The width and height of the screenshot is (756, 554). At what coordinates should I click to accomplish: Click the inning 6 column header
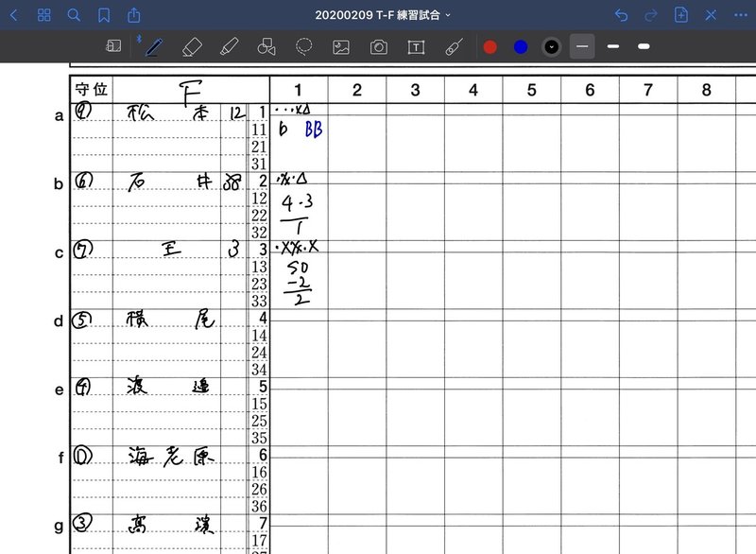click(590, 90)
